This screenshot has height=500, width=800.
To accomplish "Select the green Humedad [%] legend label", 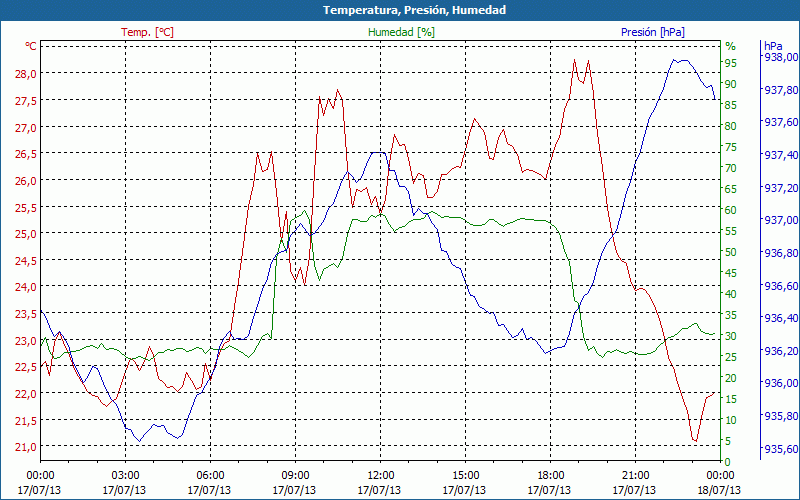I will tap(401, 32).
